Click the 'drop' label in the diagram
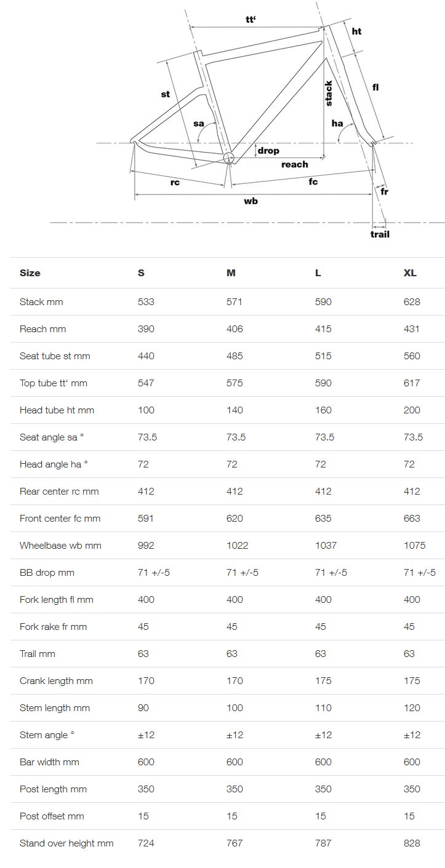The image size is (445, 868). (x=268, y=151)
